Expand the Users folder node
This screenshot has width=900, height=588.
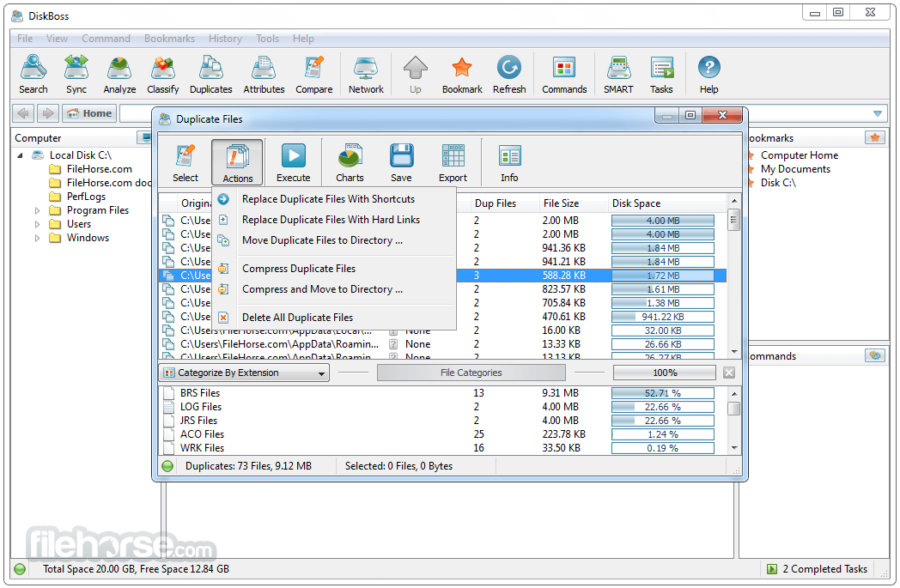[37, 224]
